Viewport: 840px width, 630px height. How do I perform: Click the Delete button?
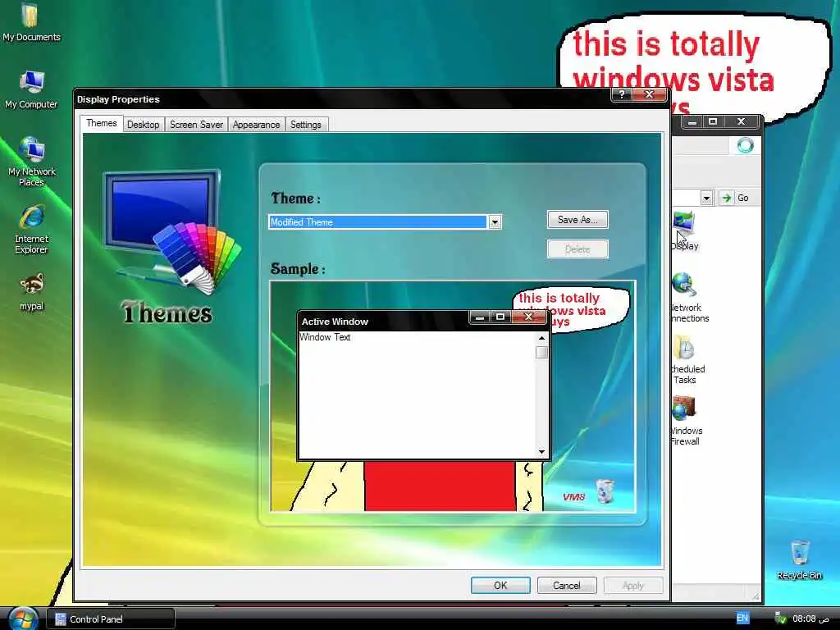click(577, 249)
